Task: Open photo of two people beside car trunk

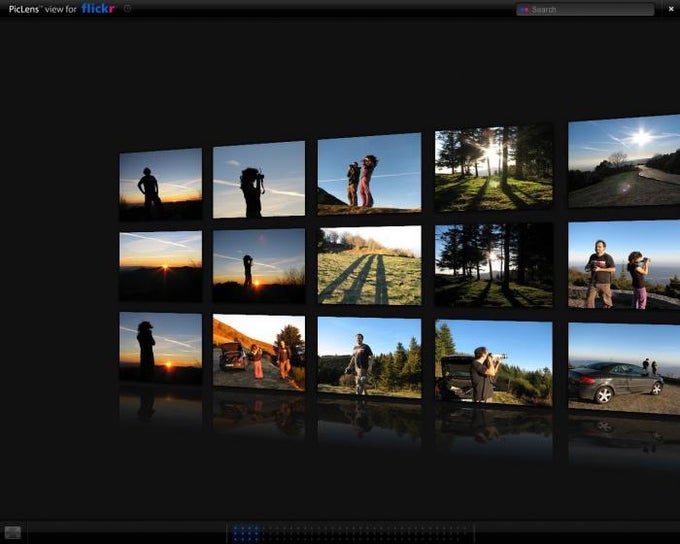Action: pyautogui.click(x=259, y=352)
